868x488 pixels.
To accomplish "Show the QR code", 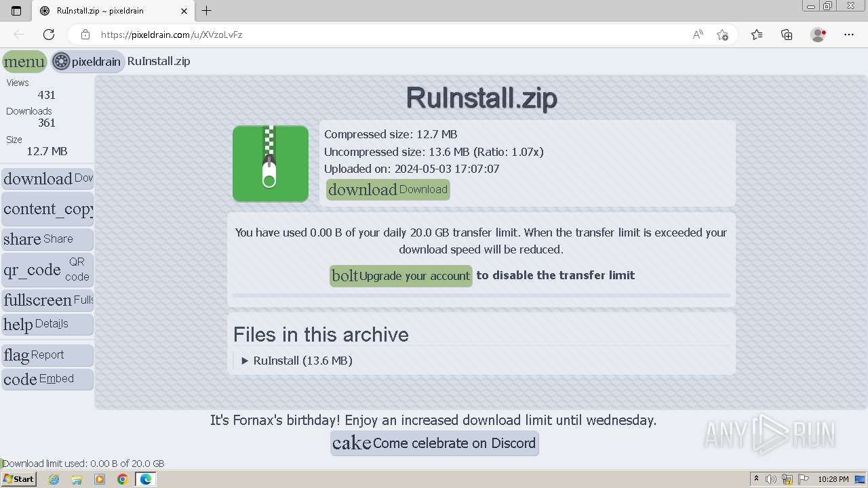I will (47, 270).
